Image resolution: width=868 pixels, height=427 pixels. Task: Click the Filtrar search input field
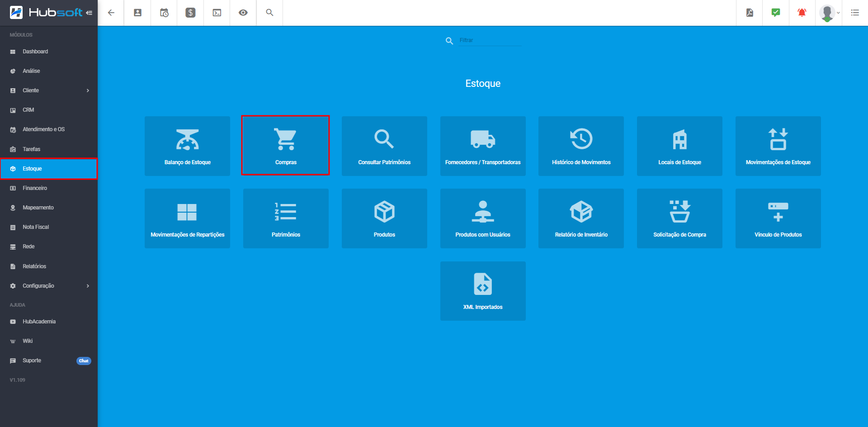pyautogui.click(x=490, y=40)
